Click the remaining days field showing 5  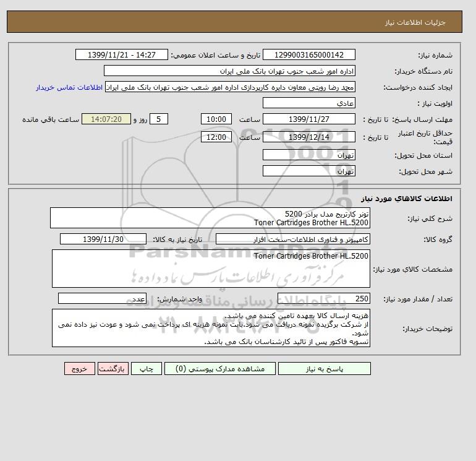pyautogui.click(x=158, y=119)
